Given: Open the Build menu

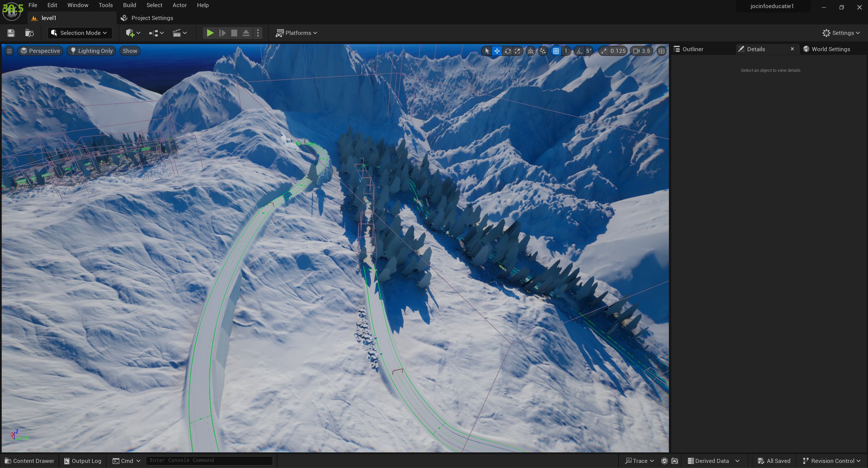Looking at the screenshot, I should pos(129,5).
